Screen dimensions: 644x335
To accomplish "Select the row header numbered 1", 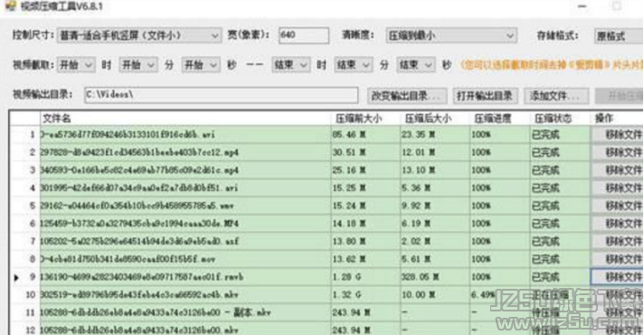I will click(x=24, y=135).
